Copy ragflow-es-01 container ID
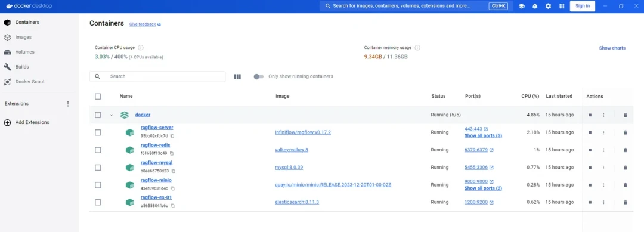 172,206
